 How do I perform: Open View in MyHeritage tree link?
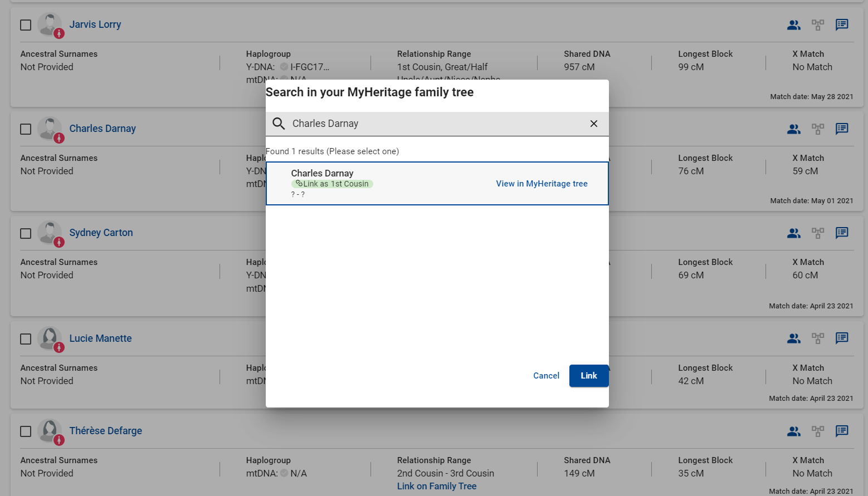tap(542, 184)
